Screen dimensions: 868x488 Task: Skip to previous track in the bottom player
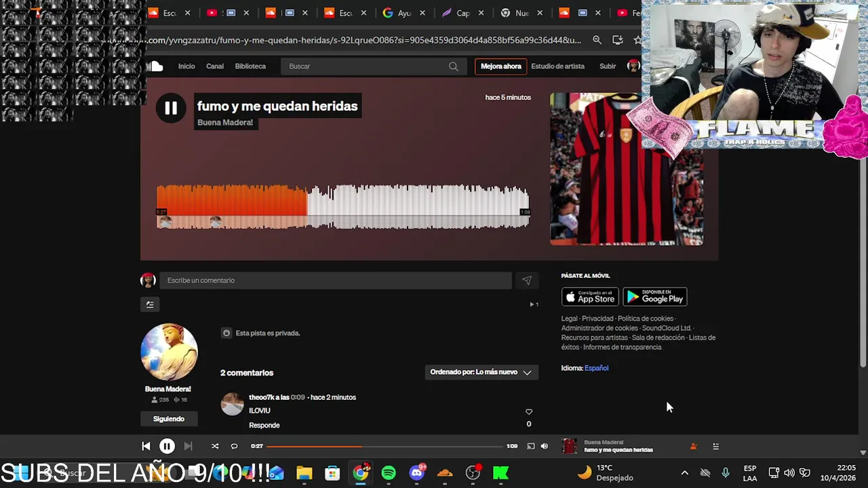[x=146, y=446]
